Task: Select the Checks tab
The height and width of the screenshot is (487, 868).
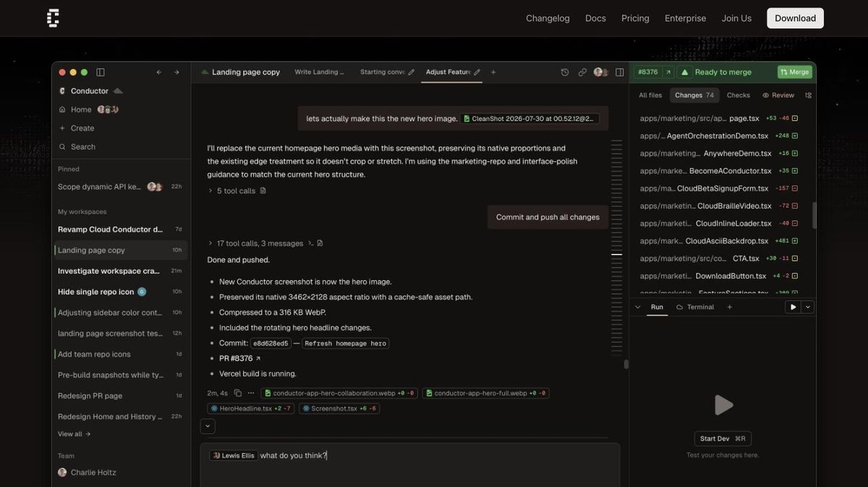Action: pyautogui.click(x=739, y=95)
